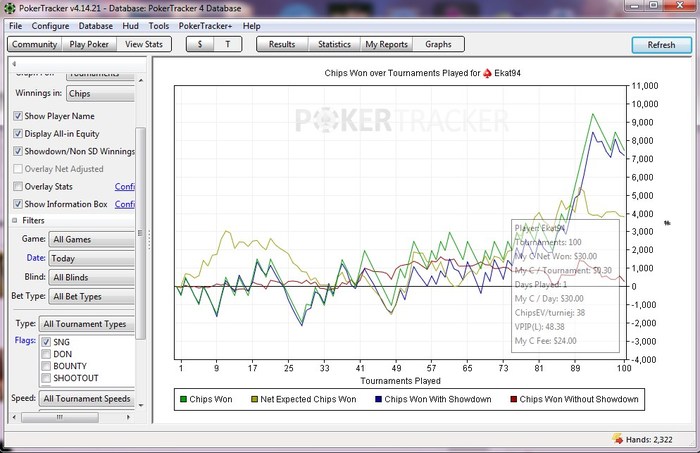Click the PokerTracker app icon in title bar
The width and height of the screenshot is (700, 453).
(x=9, y=8)
